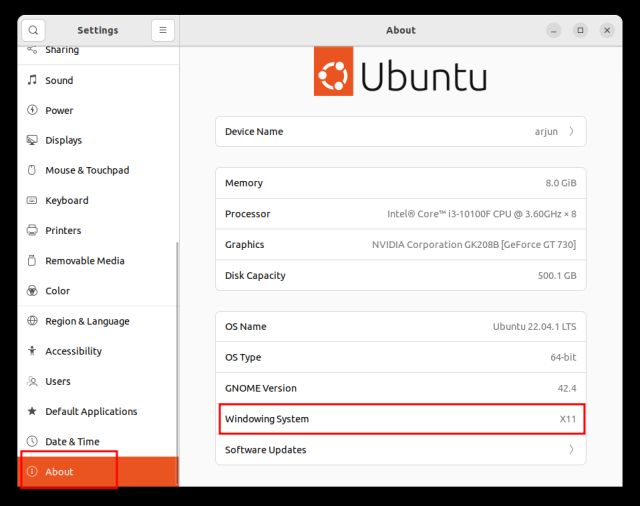Go to the Users panel
This screenshot has width=640, height=506.
coord(98,381)
